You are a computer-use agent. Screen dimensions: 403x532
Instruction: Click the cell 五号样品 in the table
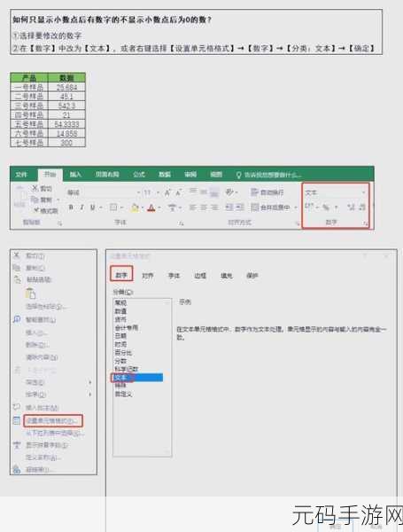tap(29, 124)
